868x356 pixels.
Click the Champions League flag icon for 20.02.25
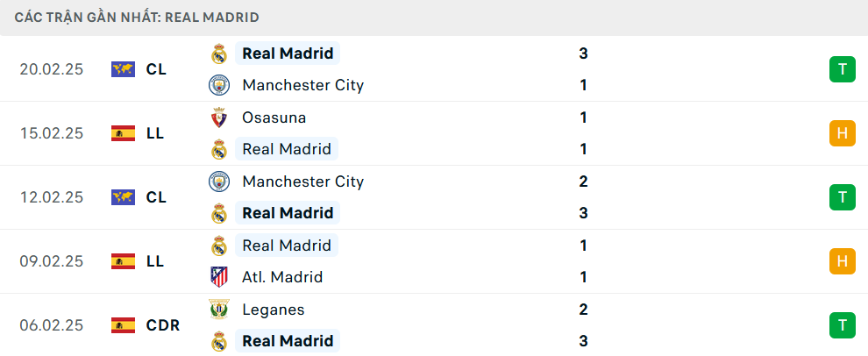tap(123, 69)
